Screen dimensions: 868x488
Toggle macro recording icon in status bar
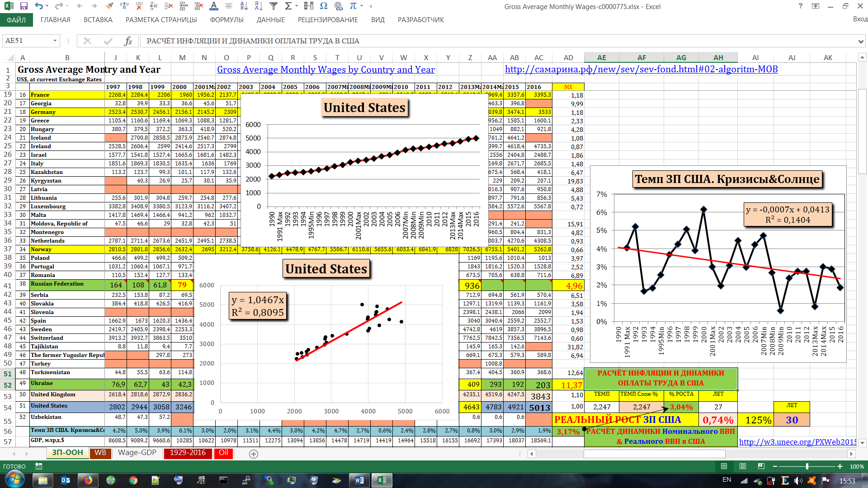pyautogui.click(x=39, y=466)
